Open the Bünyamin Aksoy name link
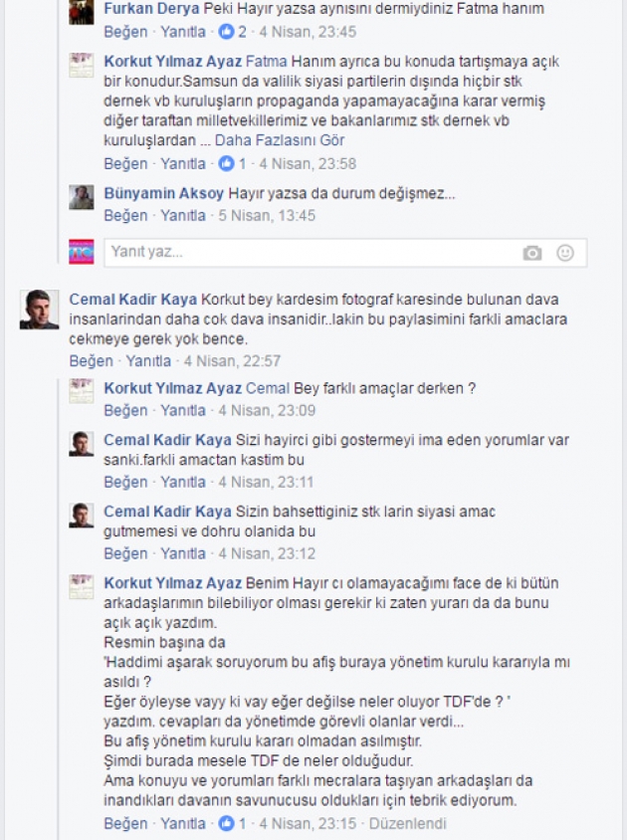The height and width of the screenshot is (840, 627). pyautogui.click(x=163, y=193)
